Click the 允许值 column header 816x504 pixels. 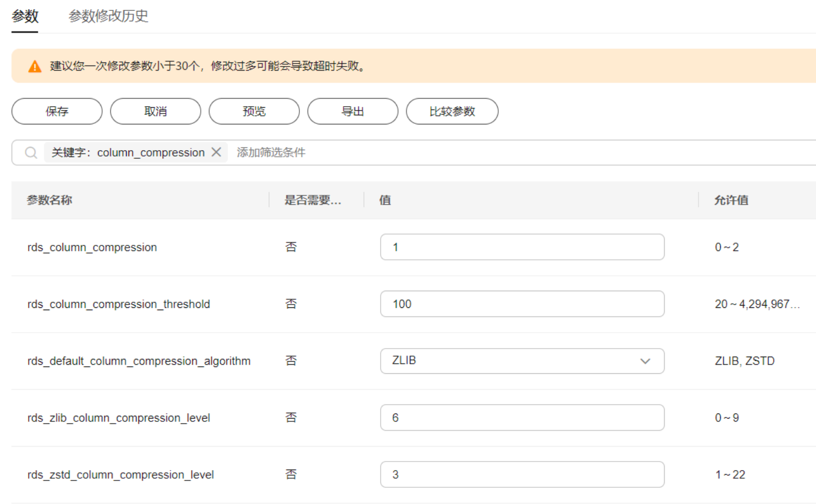(x=731, y=200)
